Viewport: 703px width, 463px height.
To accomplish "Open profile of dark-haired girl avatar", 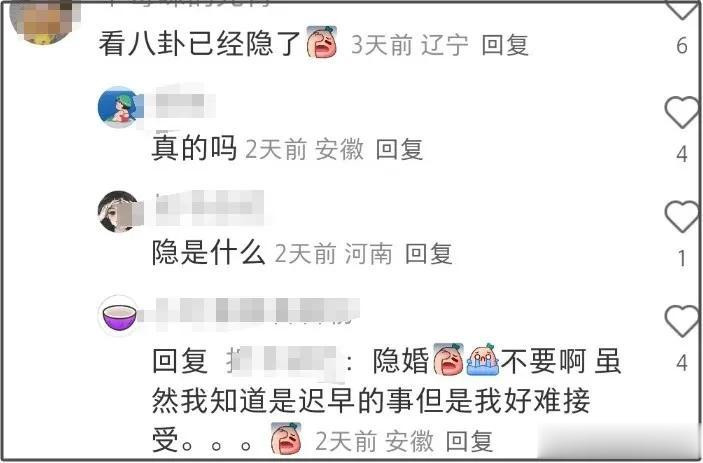I will tap(118, 212).
